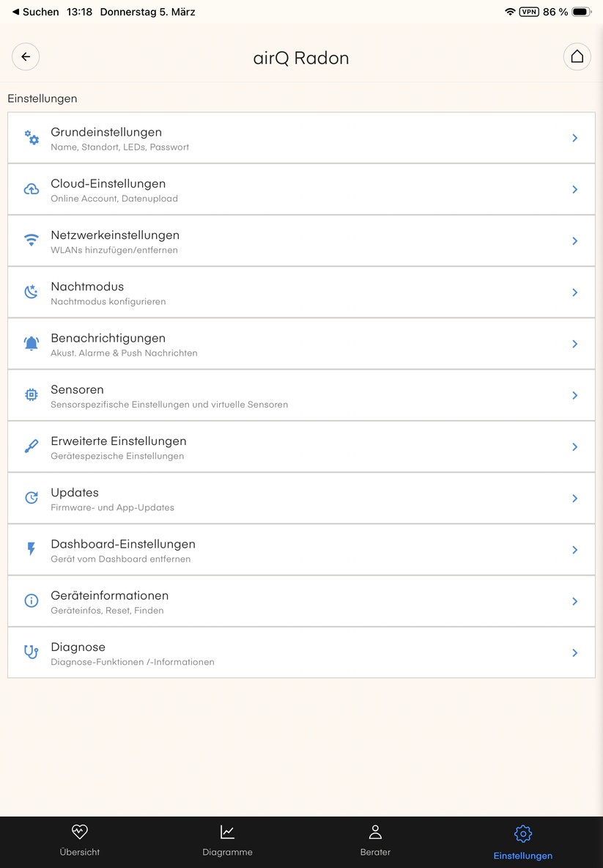This screenshot has width=603, height=868.
Task: Expand Benachrichtigungen with its chevron
Action: tap(574, 344)
